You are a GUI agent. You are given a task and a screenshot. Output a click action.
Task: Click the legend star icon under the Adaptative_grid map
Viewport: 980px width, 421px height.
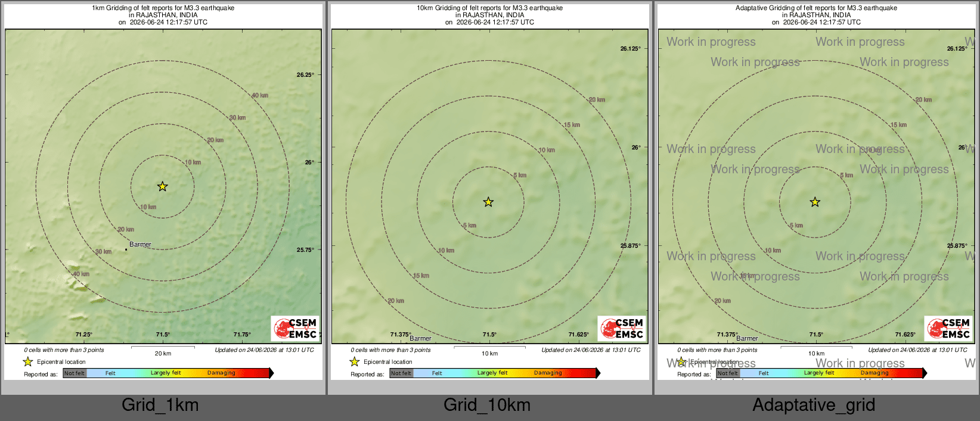(681, 361)
